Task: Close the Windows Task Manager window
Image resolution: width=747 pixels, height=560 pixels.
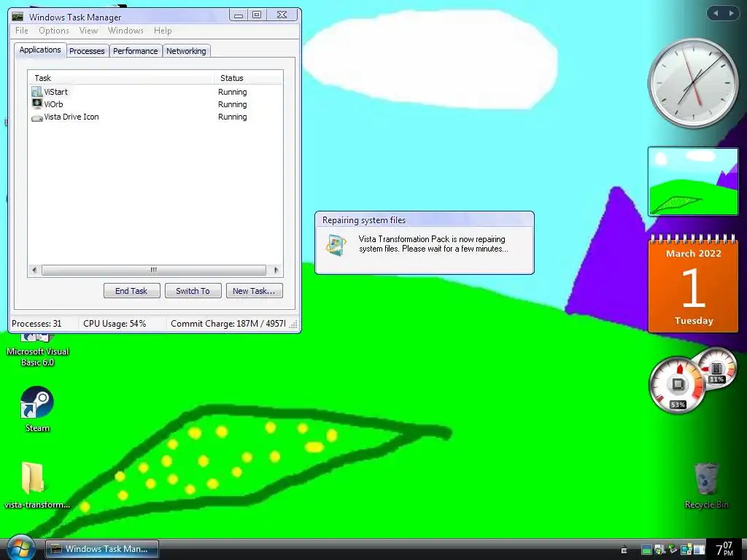Action: 282,15
